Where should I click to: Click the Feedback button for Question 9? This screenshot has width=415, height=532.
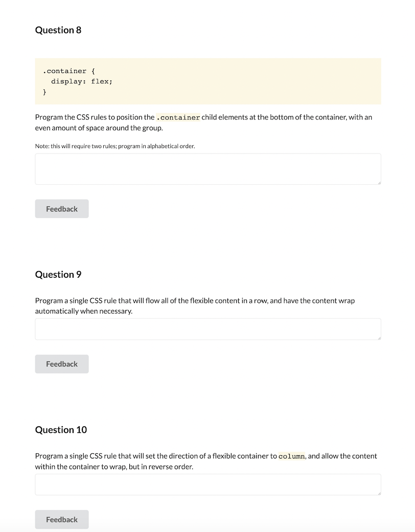click(61, 364)
